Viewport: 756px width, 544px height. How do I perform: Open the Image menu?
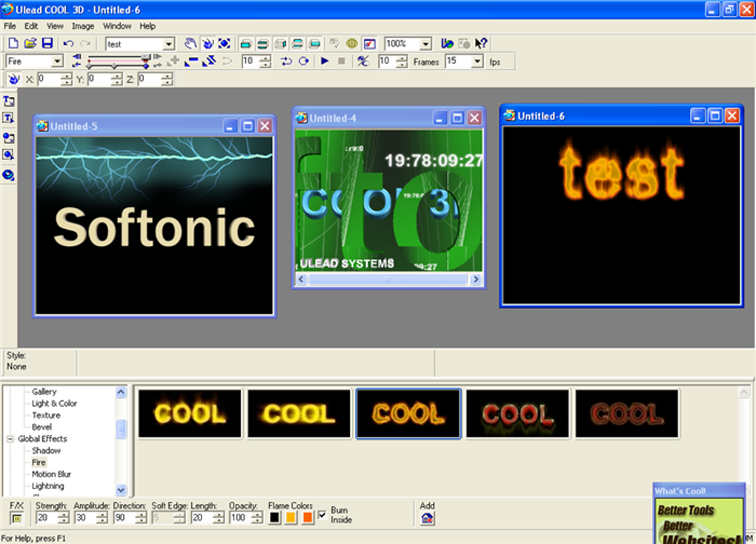coord(82,26)
